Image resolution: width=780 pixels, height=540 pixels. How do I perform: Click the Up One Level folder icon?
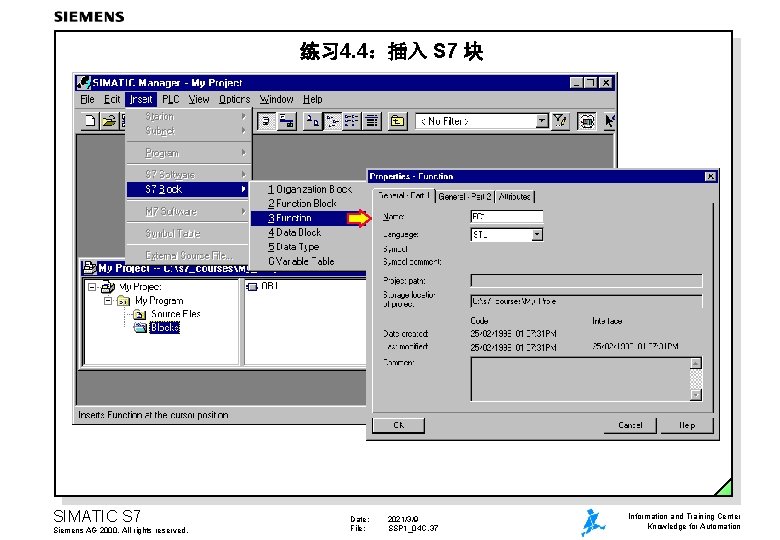point(397,121)
